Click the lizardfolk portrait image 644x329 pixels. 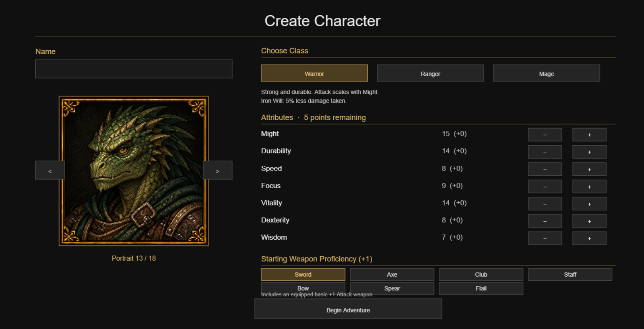tap(134, 171)
